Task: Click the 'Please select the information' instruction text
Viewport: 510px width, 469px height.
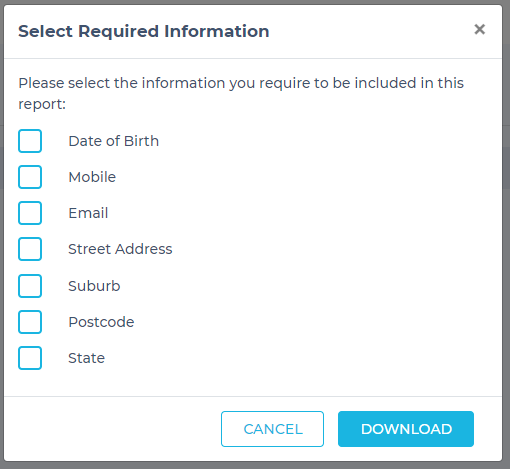Action: click(x=241, y=93)
